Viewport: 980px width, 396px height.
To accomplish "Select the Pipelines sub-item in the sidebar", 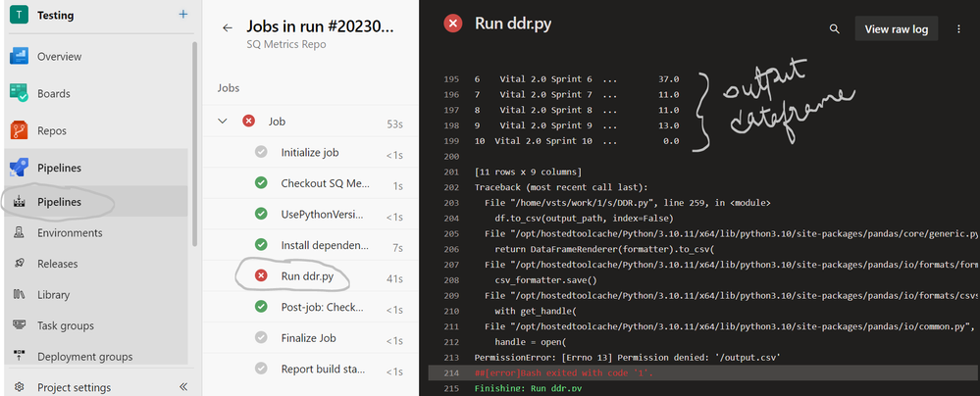I will pyautogui.click(x=59, y=202).
